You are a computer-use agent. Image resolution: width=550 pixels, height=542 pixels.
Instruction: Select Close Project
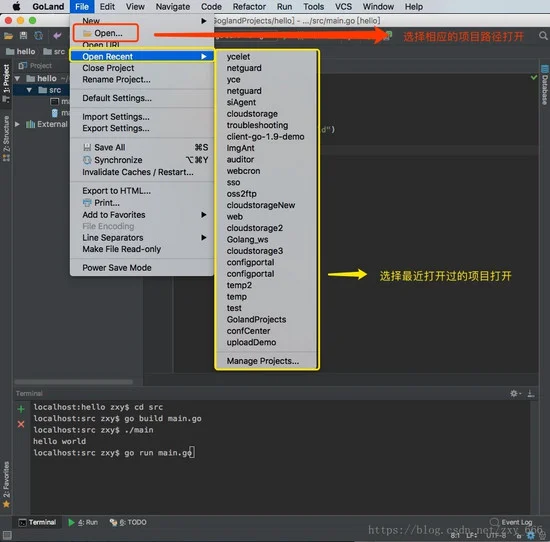pos(142,68)
